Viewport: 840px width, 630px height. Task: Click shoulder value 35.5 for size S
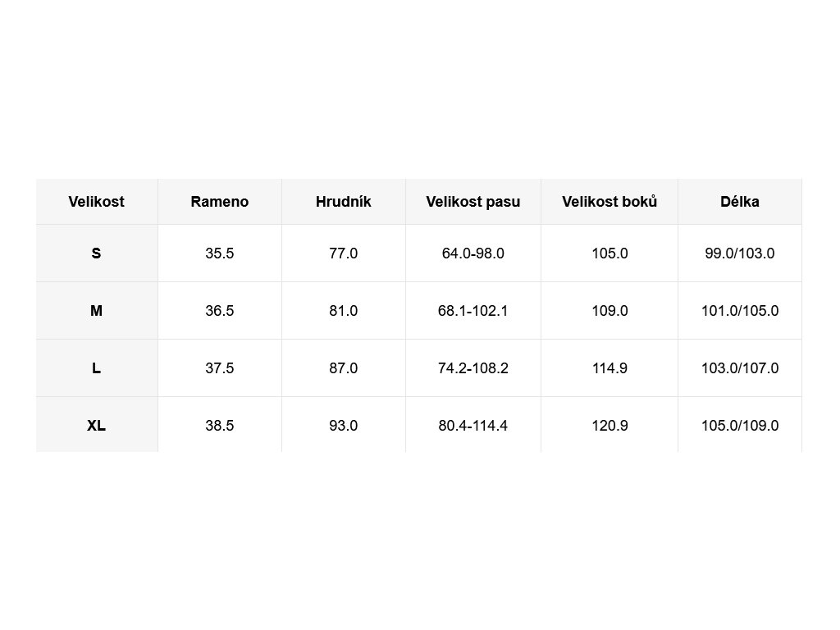(x=220, y=253)
